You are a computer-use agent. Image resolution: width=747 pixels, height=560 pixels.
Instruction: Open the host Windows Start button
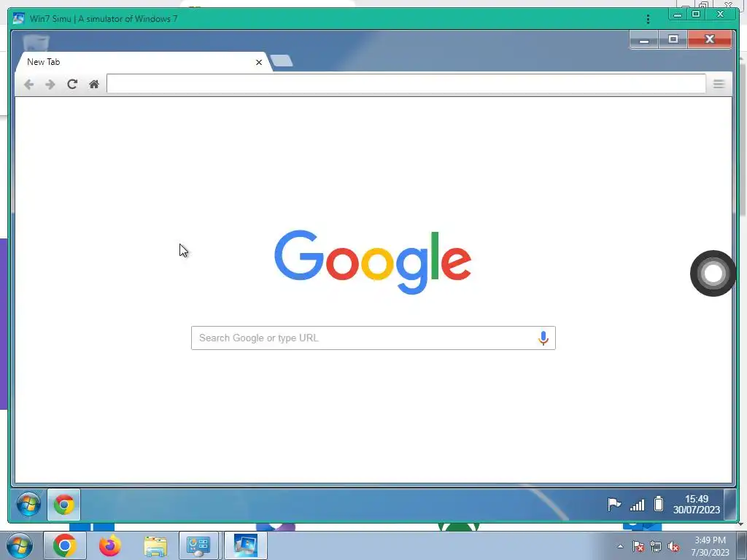pos(20,545)
